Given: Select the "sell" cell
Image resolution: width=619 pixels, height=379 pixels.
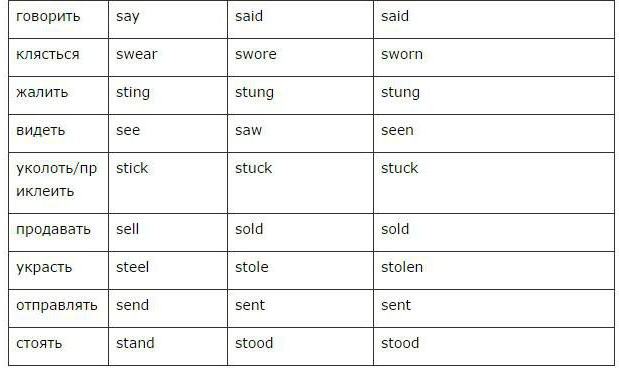Looking at the screenshot, I should pyautogui.click(x=168, y=232).
